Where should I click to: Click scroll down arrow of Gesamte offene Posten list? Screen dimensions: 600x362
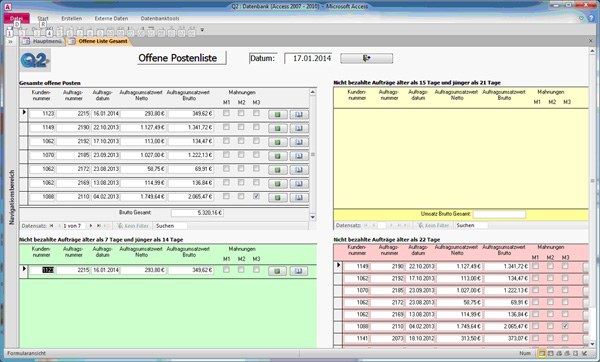[x=313, y=217]
